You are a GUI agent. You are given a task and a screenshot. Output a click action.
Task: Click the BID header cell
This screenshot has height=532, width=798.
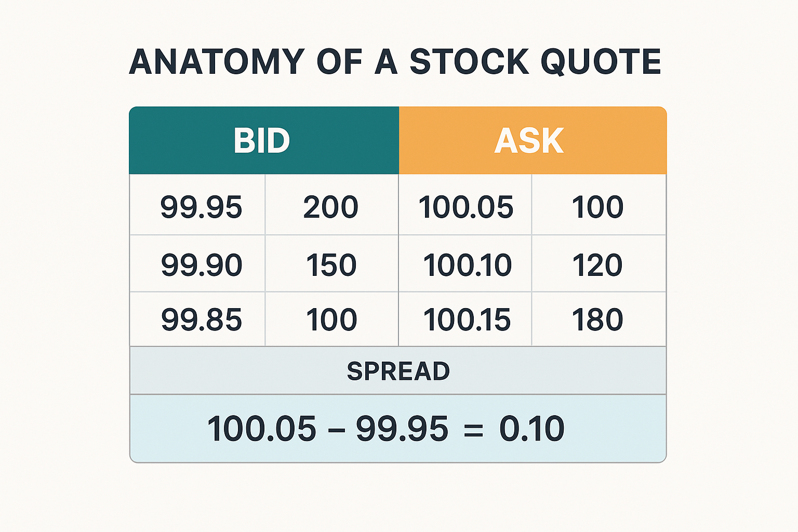(263, 141)
